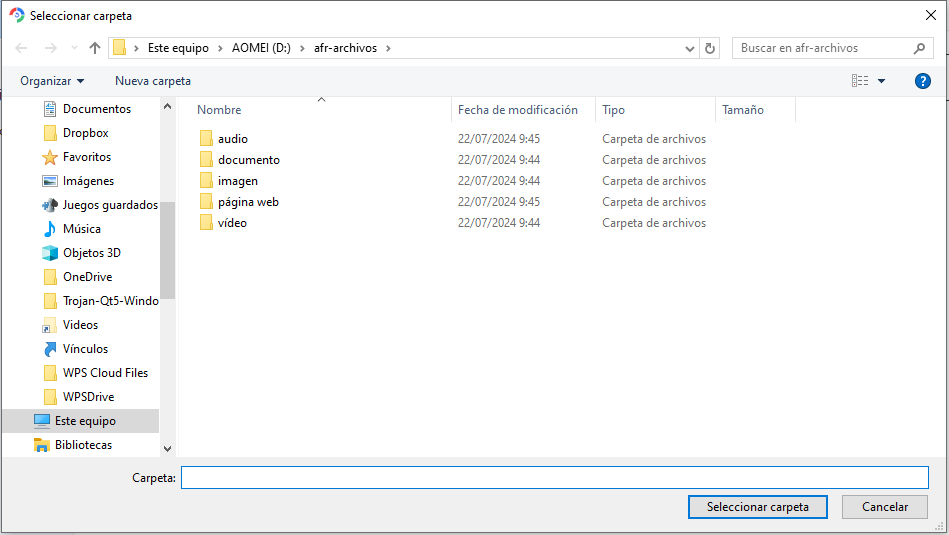Select the Música note icon in sidebar

[50, 229]
